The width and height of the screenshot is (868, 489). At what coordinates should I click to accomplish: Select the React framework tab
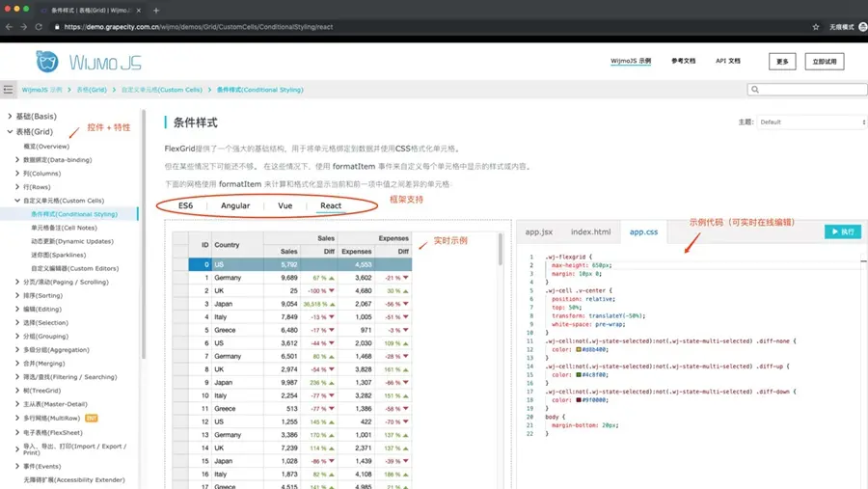[331, 205]
